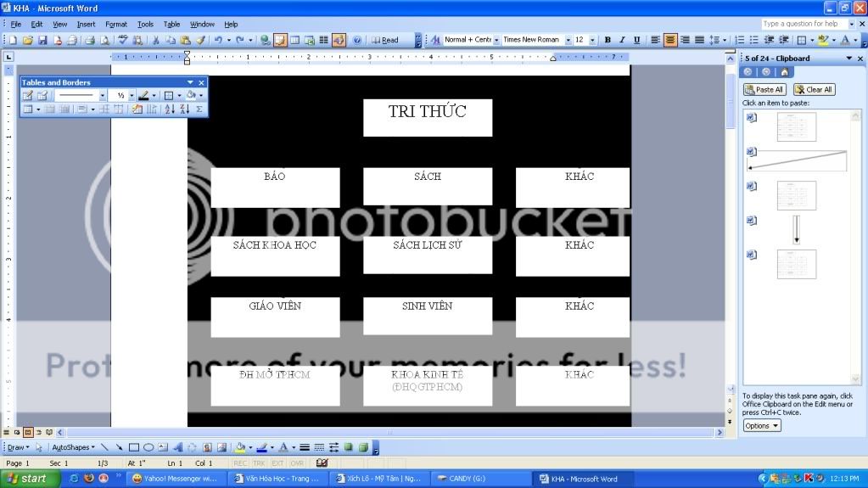The image size is (868, 488).
Task: Click the Insert WordArt icon
Action: click(x=177, y=447)
